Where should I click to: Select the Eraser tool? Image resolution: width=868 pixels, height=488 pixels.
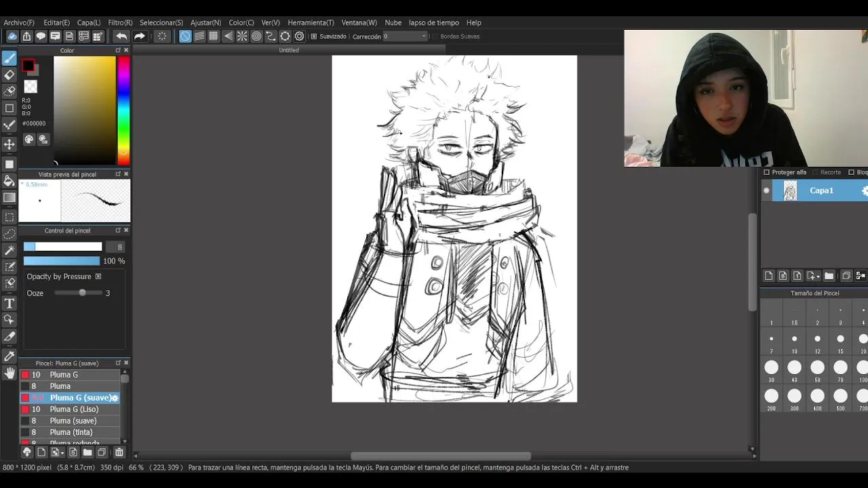tap(9, 75)
